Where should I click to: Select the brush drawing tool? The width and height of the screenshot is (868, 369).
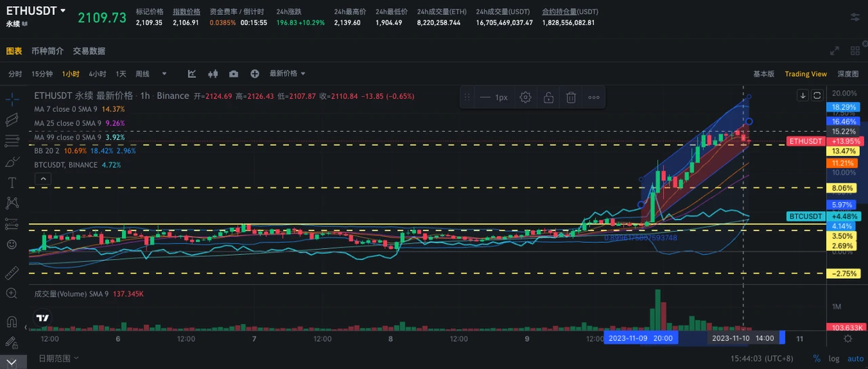[12, 161]
